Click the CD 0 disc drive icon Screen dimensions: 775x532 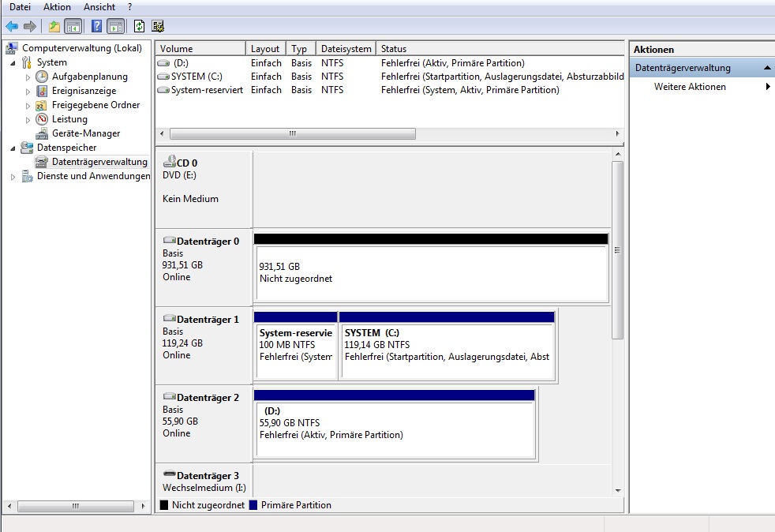coord(170,161)
